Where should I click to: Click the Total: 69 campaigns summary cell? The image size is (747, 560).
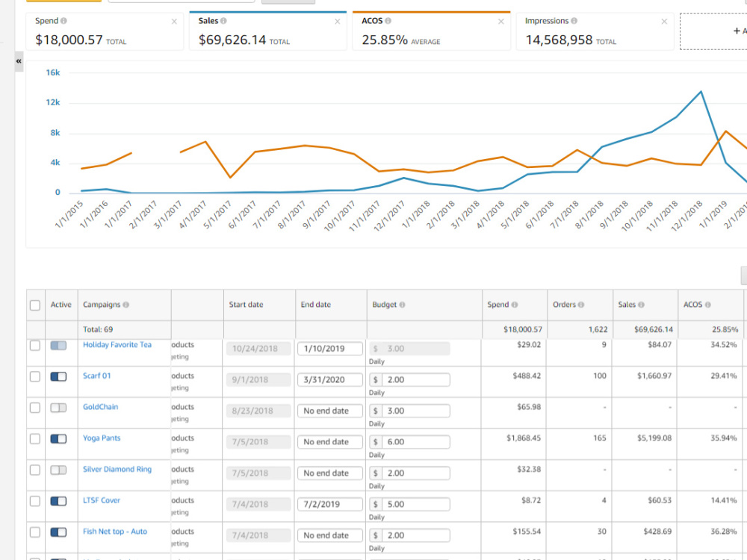98,329
